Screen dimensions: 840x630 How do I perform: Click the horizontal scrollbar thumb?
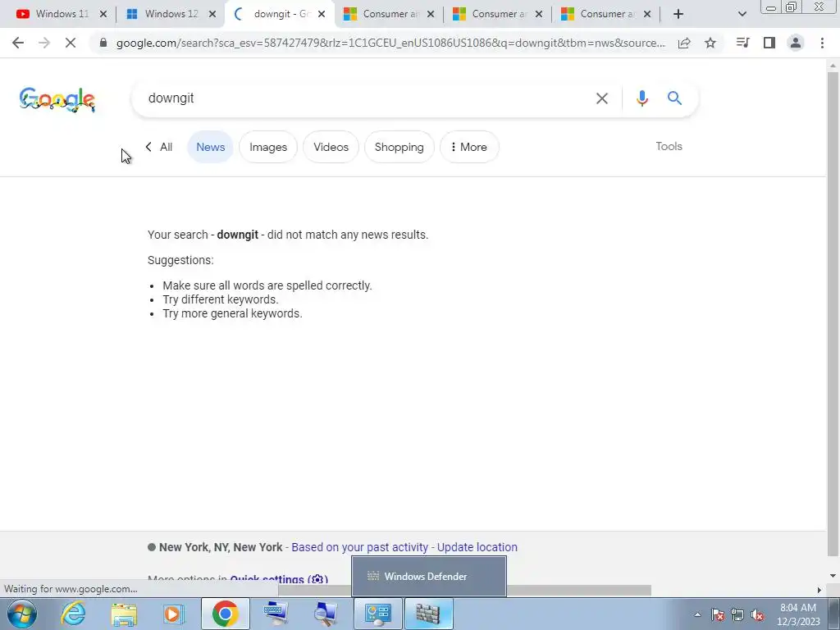point(463,590)
